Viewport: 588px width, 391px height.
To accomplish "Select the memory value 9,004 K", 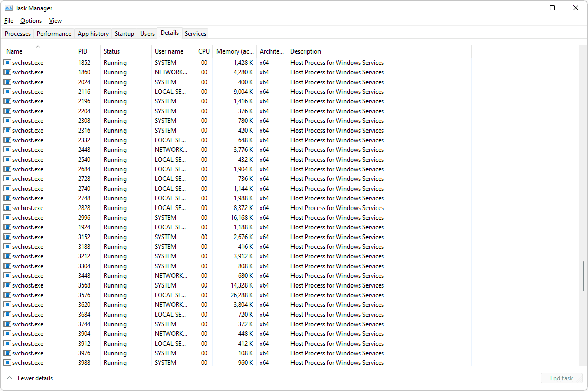I will (x=243, y=92).
